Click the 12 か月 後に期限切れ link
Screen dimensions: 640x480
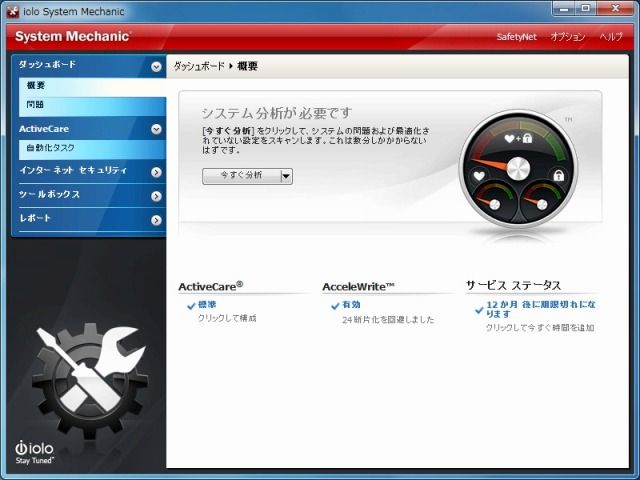click(541, 309)
